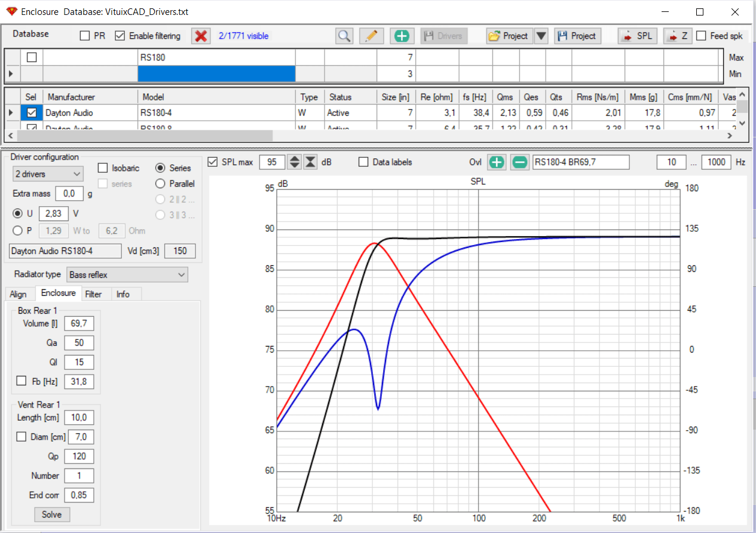Click the RS180-4 model cell
756x533 pixels.
pyautogui.click(x=216, y=112)
